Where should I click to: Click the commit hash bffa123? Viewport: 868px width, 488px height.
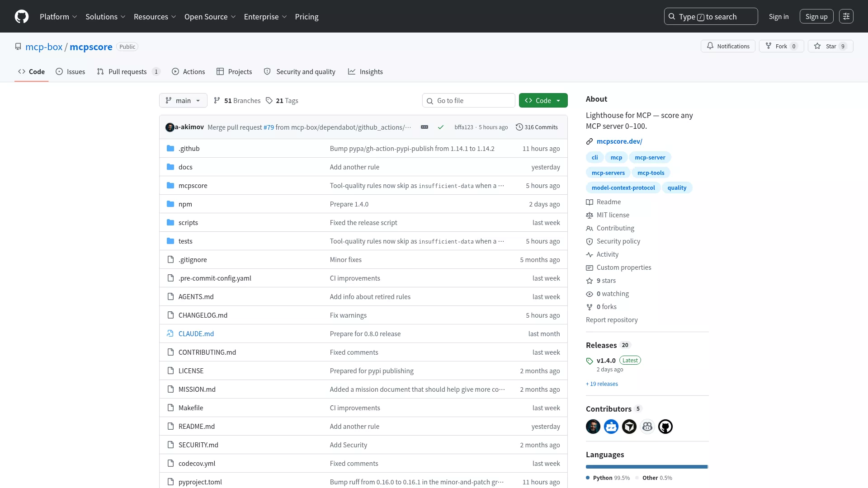tap(464, 127)
